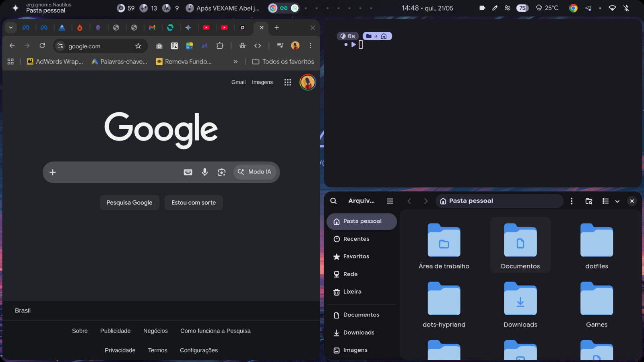The height and width of the screenshot is (362, 644).
Task: Open Lixeira in the sidebar
Action: 362,292
